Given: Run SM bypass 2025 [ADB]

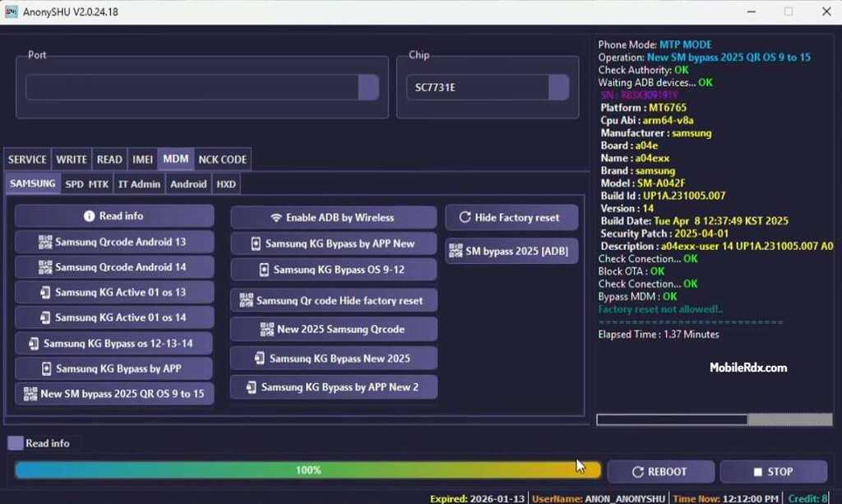Looking at the screenshot, I should (511, 252).
